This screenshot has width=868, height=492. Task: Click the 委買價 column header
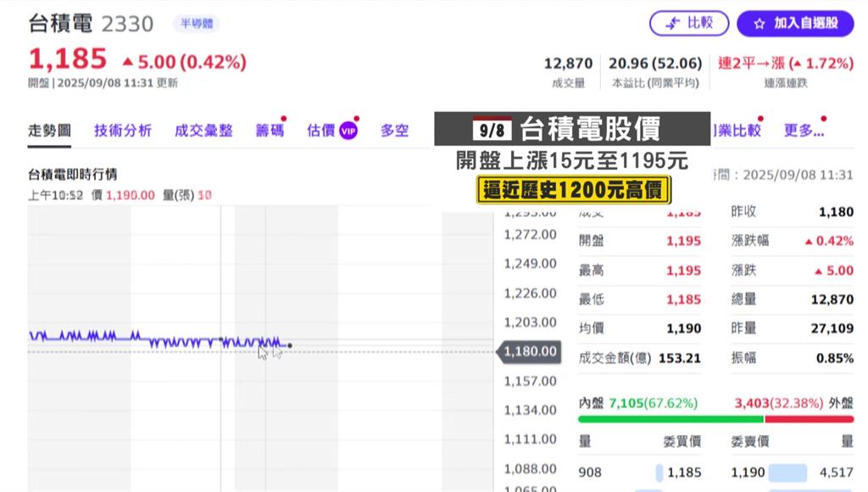tap(682, 442)
